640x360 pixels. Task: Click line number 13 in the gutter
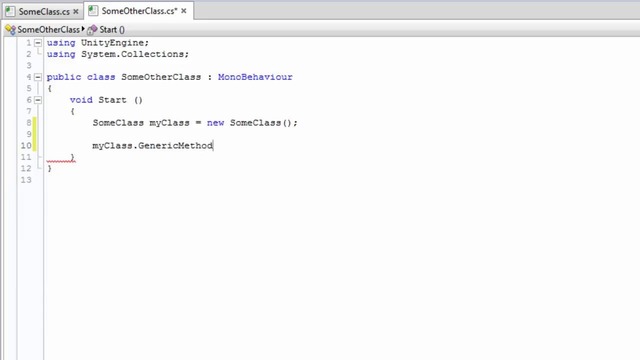(x=26, y=180)
